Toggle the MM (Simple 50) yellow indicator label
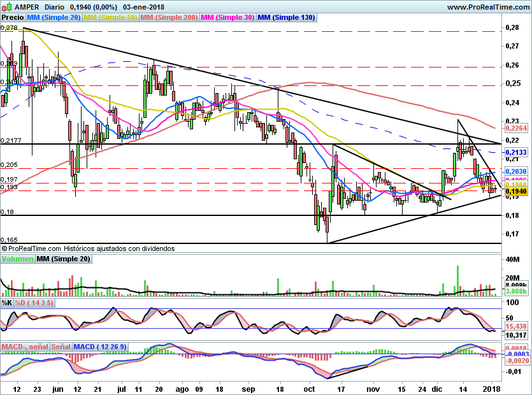This screenshot has width=532, height=395. [x=110, y=18]
